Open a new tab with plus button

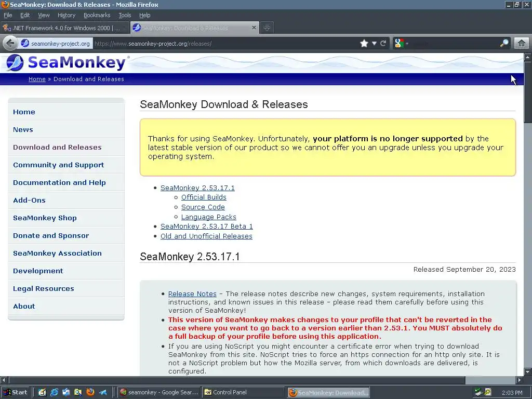click(x=267, y=28)
